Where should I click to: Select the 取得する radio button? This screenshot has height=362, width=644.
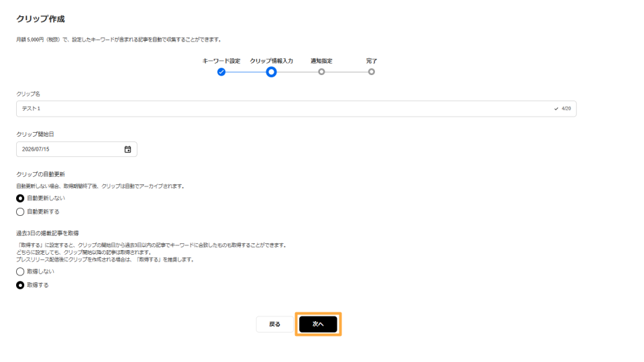[x=20, y=286]
